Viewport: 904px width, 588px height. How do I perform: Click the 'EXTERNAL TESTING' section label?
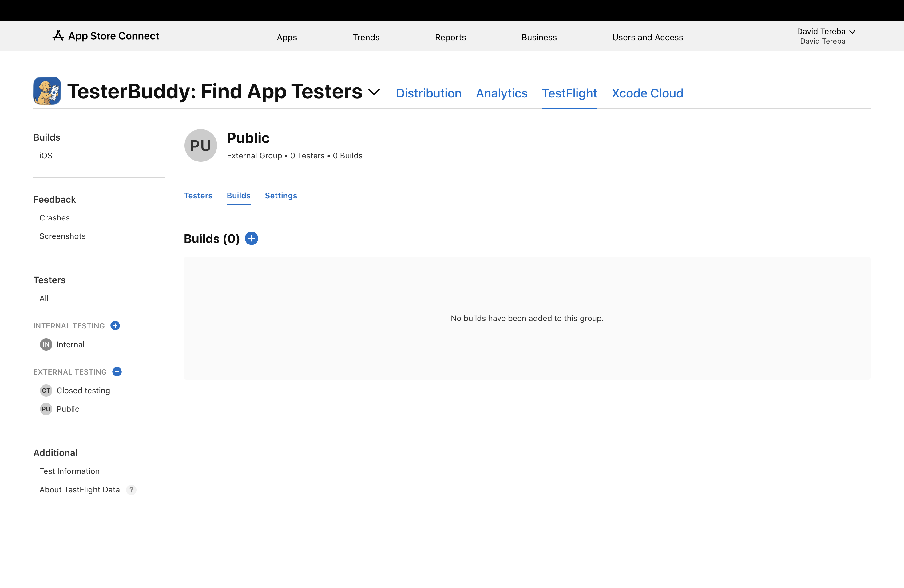point(70,372)
